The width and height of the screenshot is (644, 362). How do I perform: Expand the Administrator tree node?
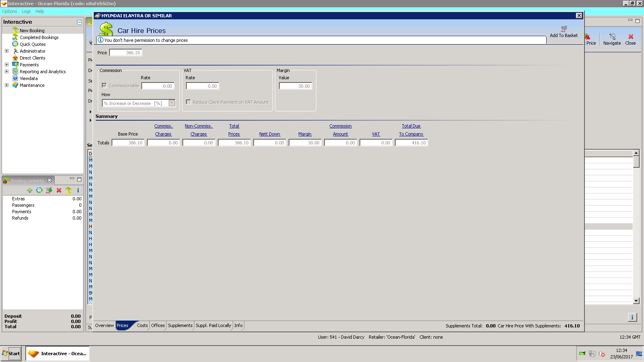[6, 51]
